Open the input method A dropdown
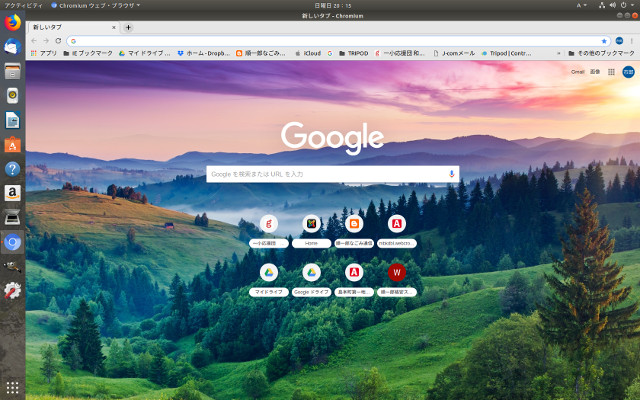This screenshot has height=400, width=640. 581,5
